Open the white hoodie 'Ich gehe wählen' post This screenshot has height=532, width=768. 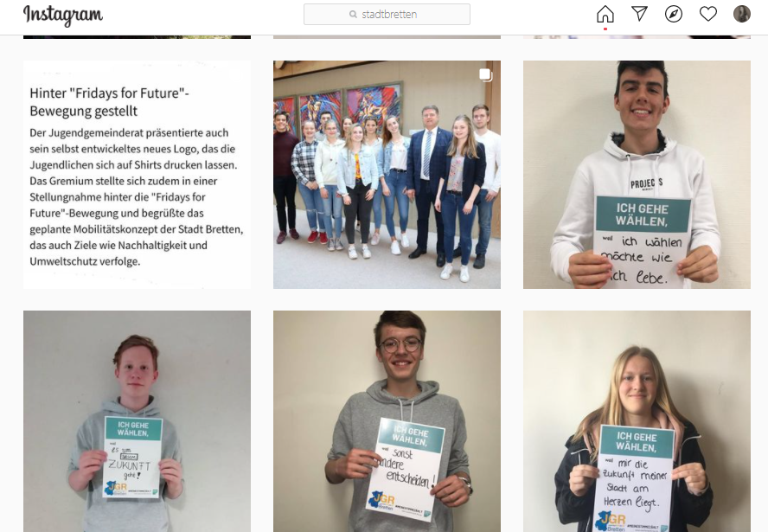pyautogui.click(x=637, y=175)
